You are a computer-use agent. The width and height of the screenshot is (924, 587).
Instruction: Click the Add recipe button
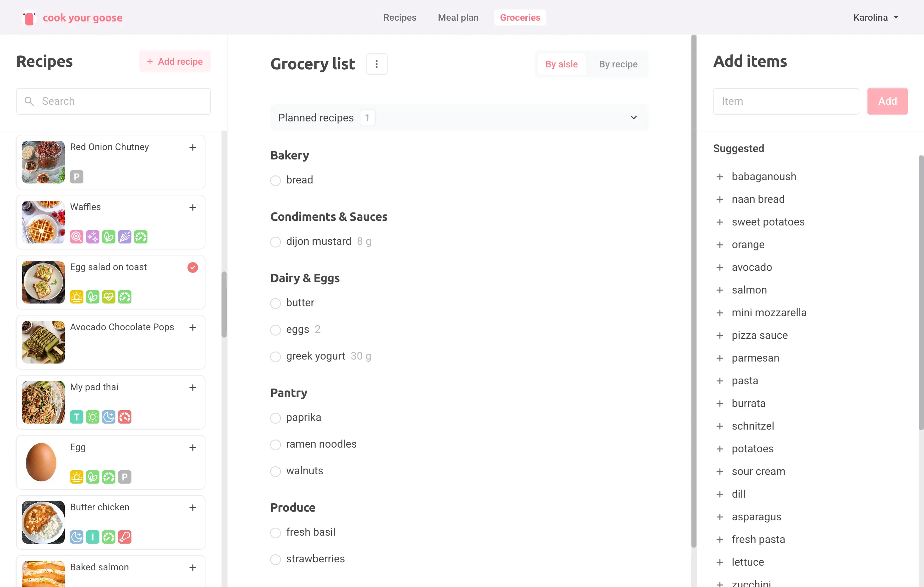point(175,61)
